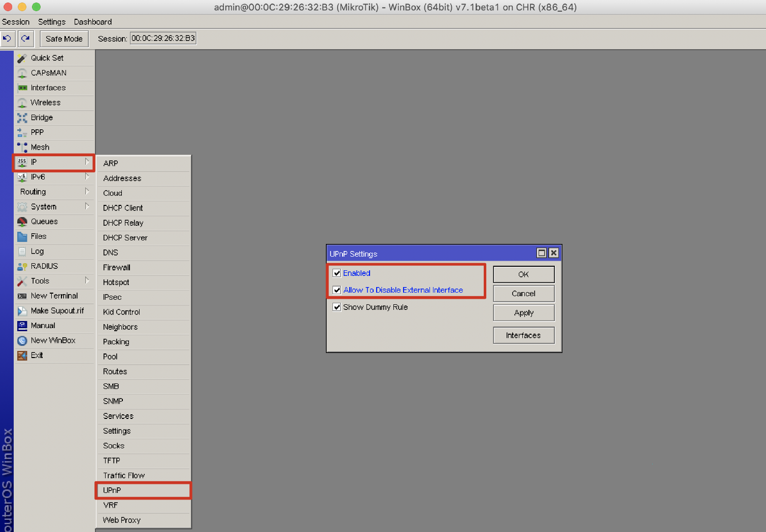Choose SNMP in IP submenu
This screenshot has height=532, width=766.
click(143, 402)
